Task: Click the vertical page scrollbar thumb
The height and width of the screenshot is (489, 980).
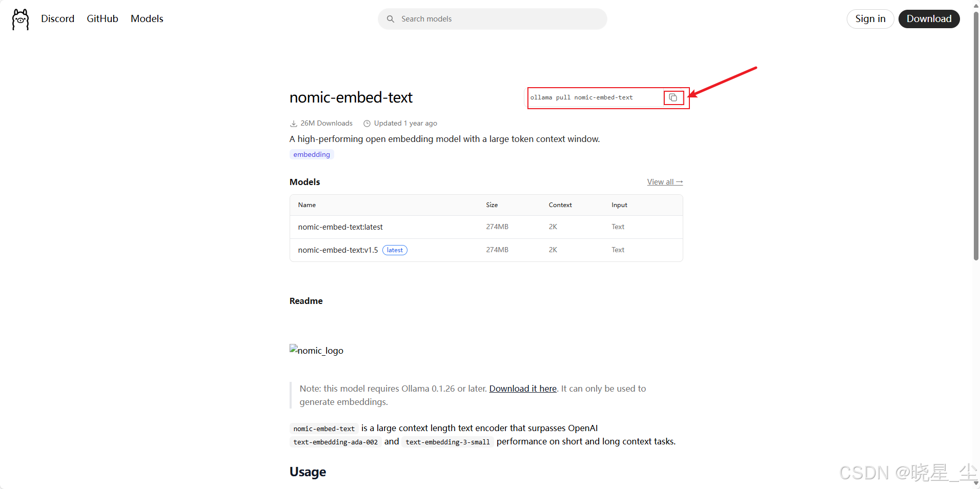Action: pos(976,136)
